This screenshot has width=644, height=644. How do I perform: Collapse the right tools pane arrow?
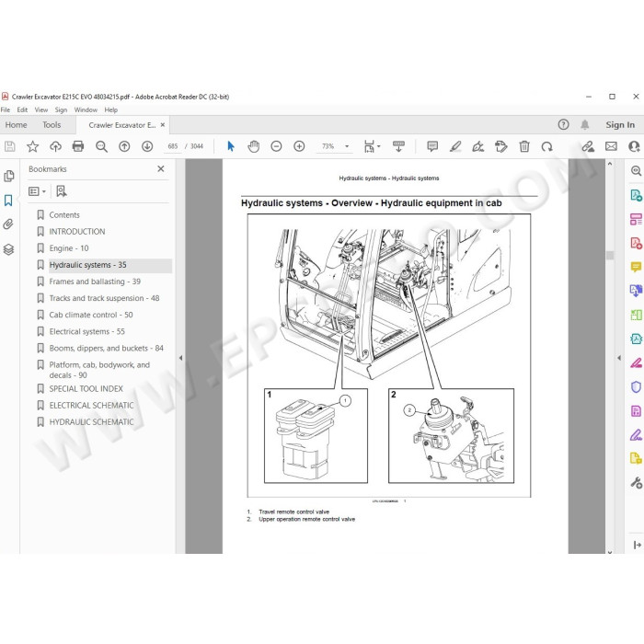pos(619,358)
